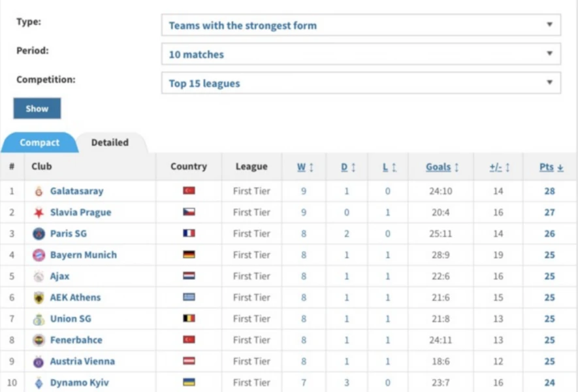Viewport: 578px width, 392px height.
Task: Open the Ajax club link
Action: (59, 276)
